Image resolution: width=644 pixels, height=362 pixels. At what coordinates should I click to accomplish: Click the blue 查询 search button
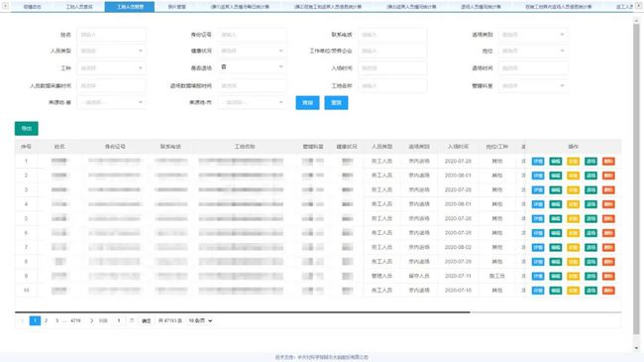(307, 103)
